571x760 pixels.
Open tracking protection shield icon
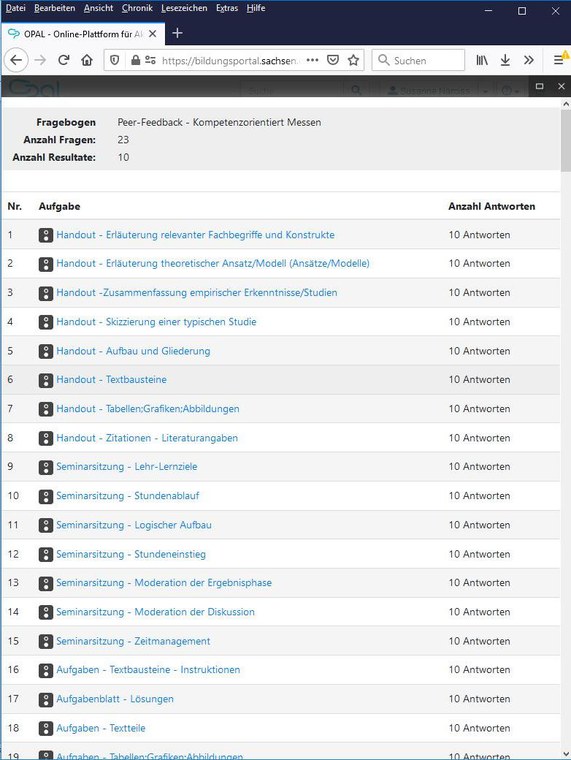click(x=115, y=60)
